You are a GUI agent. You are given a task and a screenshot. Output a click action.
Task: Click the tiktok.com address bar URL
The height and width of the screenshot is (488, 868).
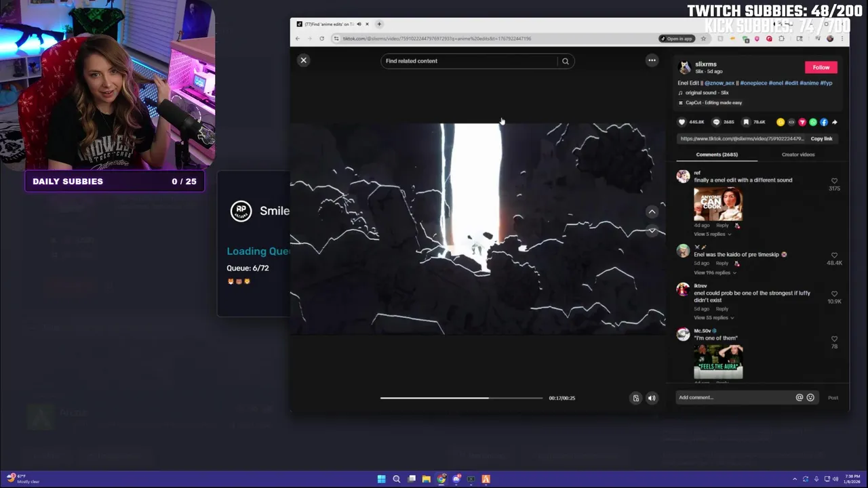(x=437, y=39)
